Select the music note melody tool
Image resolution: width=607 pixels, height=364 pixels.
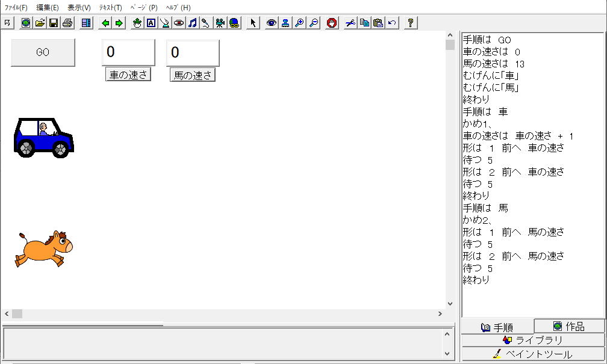(x=192, y=23)
